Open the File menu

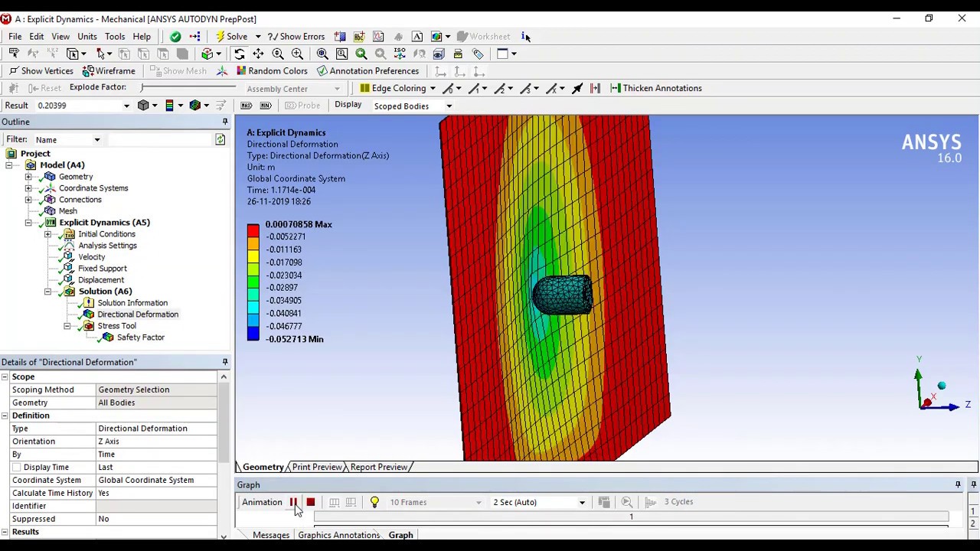pyautogui.click(x=15, y=36)
